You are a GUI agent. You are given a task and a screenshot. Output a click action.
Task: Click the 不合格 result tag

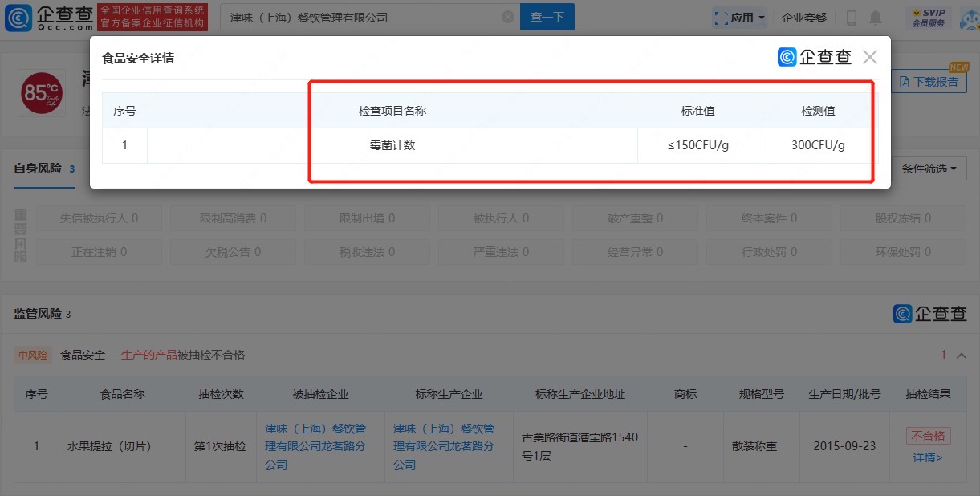[x=928, y=436]
